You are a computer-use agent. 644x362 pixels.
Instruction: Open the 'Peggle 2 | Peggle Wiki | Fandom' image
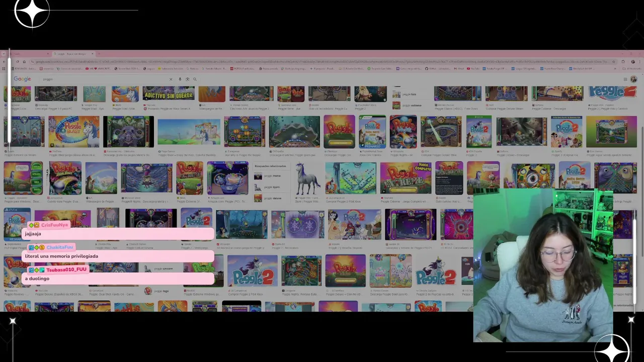[612, 94]
